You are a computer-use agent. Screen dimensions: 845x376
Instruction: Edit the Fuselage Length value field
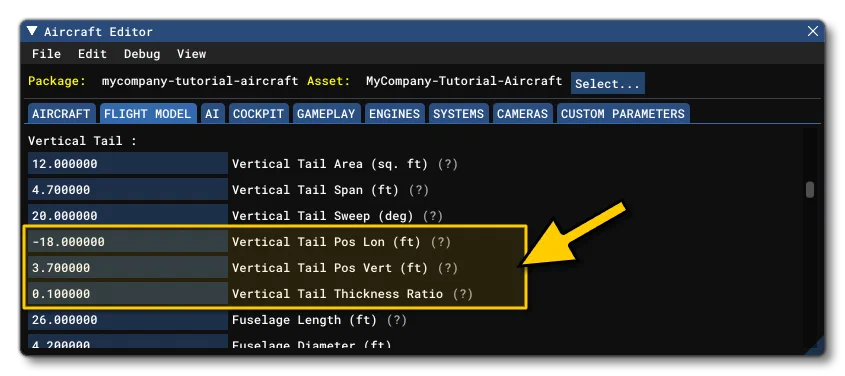click(128, 319)
